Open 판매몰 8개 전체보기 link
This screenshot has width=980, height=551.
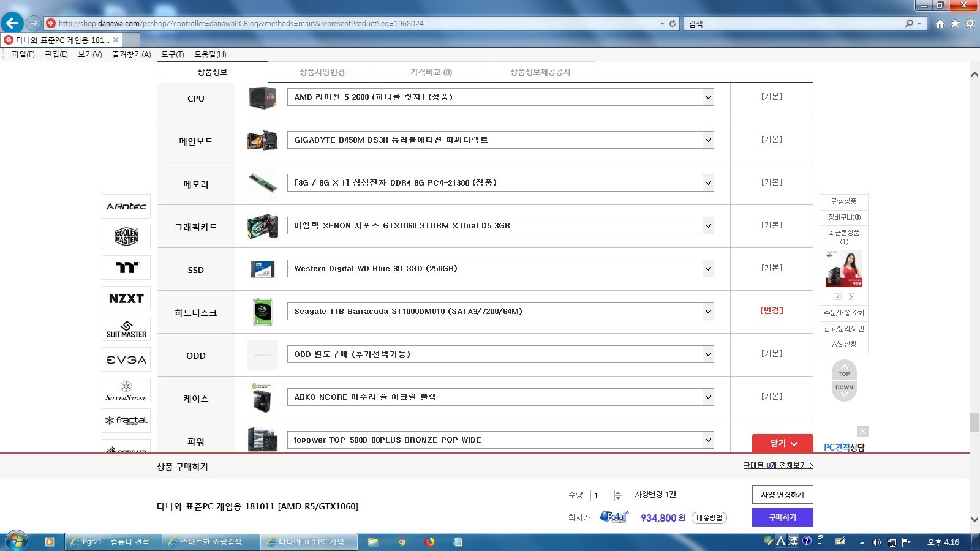778,465
